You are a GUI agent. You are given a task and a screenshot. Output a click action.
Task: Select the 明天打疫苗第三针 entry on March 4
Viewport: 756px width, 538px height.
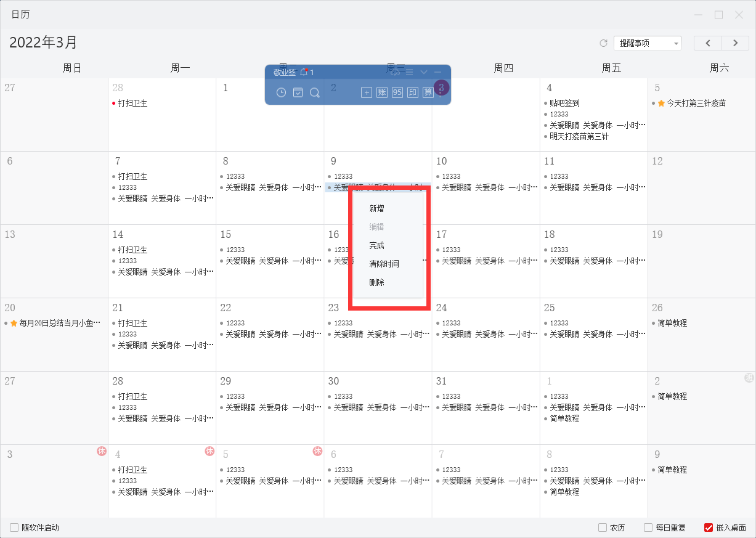[579, 137]
